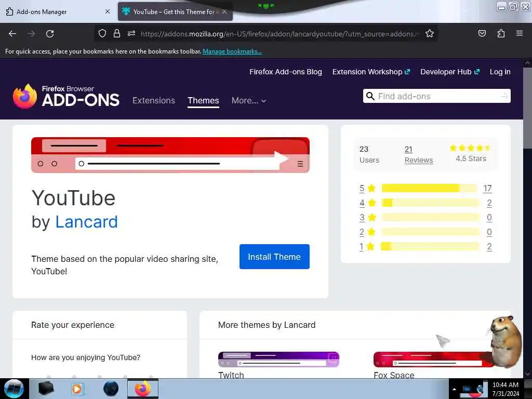Click the 5-star rating bar
This screenshot has height=399, width=532.
(431, 188)
